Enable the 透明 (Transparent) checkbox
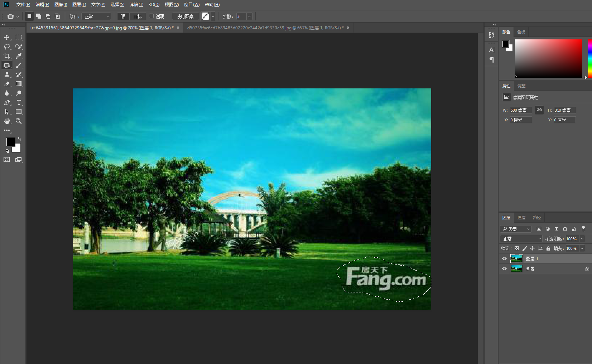 (151, 16)
